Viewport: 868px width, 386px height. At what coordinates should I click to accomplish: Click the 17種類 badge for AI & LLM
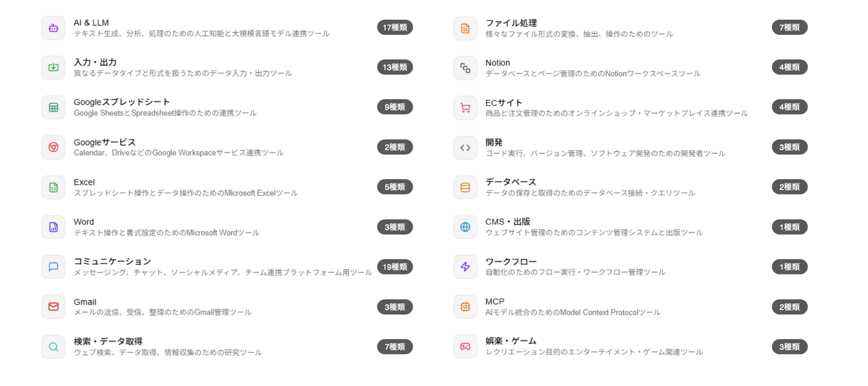tap(395, 28)
